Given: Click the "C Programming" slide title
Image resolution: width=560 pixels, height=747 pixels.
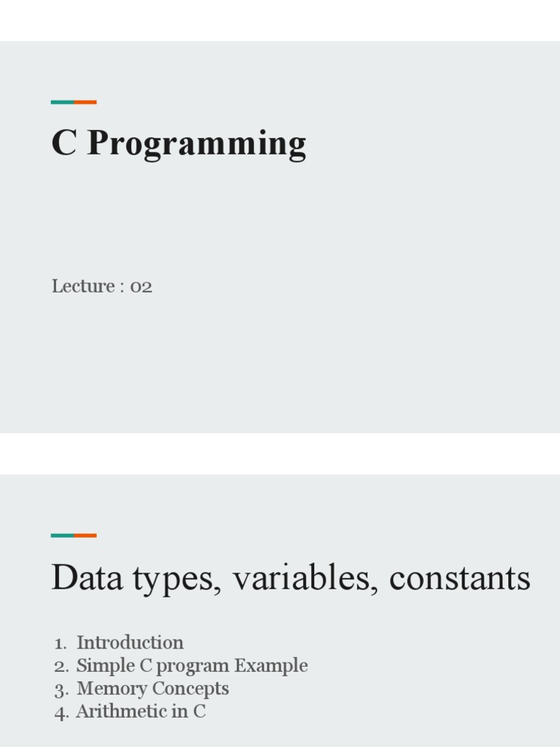Looking at the screenshot, I should click(178, 143).
